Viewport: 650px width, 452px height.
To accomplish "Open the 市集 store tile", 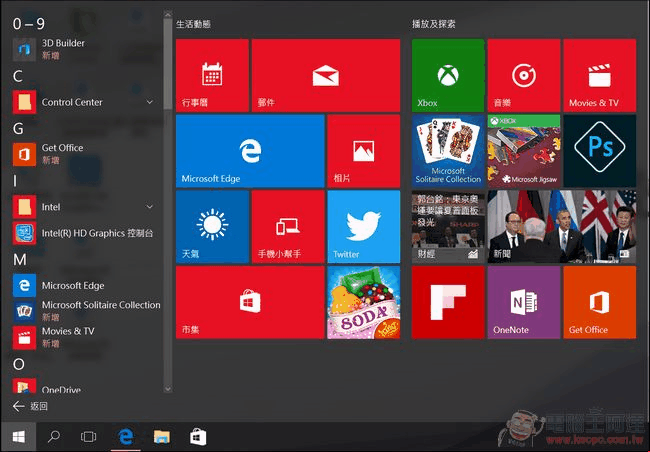I will (x=250, y=302).
